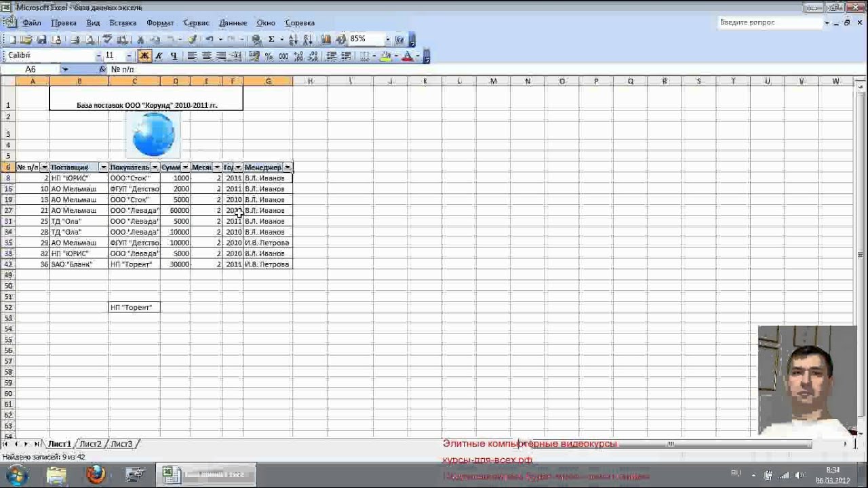
Task: Undo the last action with the Undo arrow
Action: [x=210, y=40]
